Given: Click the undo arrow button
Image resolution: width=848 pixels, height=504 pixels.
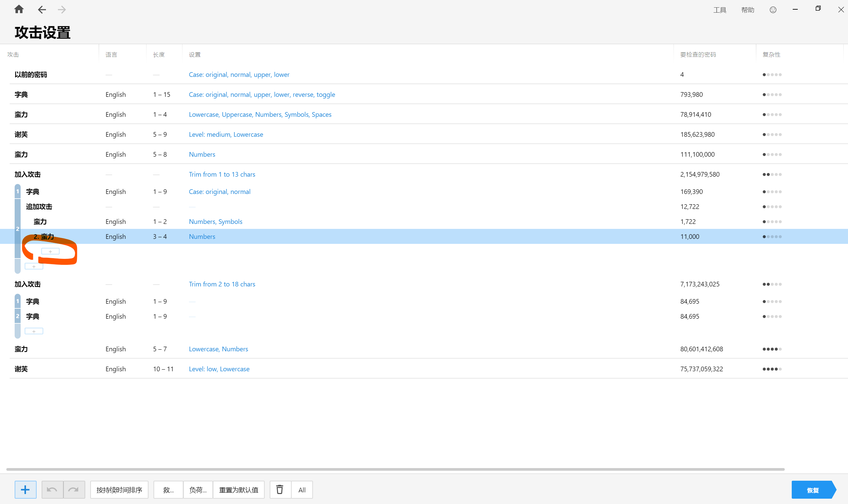Looking at the screenshot, I should tap(52, 489).
